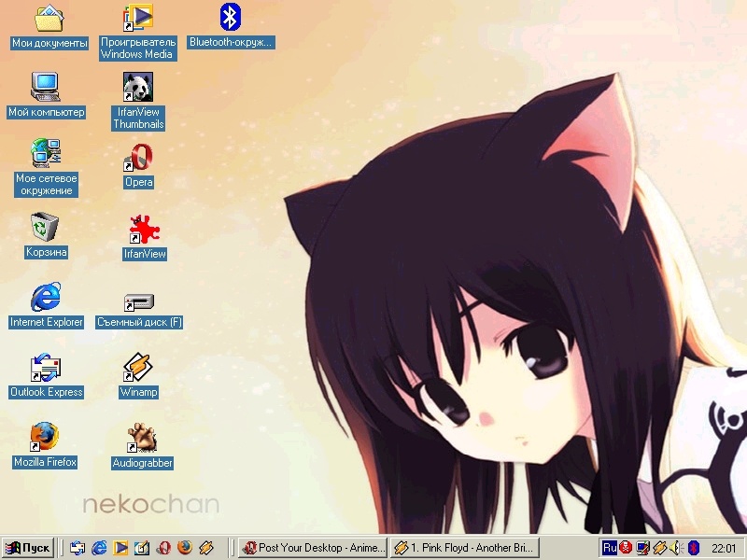747x560 pixels.
Task: Switch to Pink Floyd Winamp taskbar button
Action: point(464,548)
